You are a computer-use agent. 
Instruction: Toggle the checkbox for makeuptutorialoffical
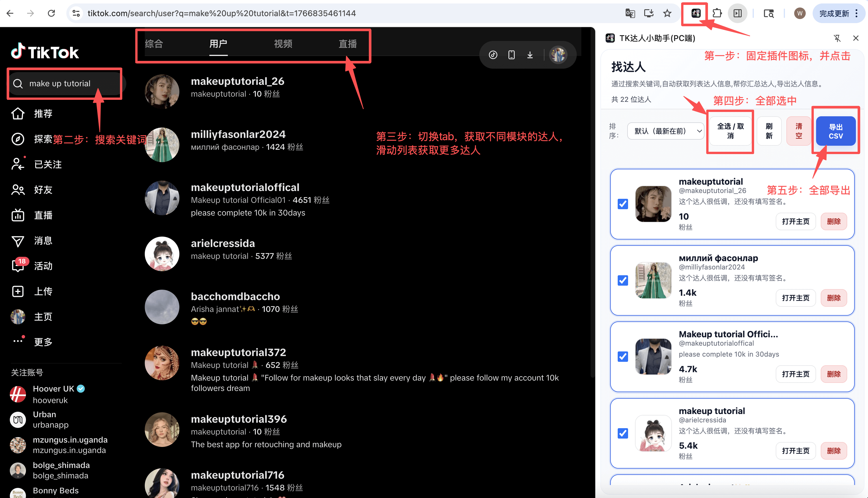tap(623, 356)
